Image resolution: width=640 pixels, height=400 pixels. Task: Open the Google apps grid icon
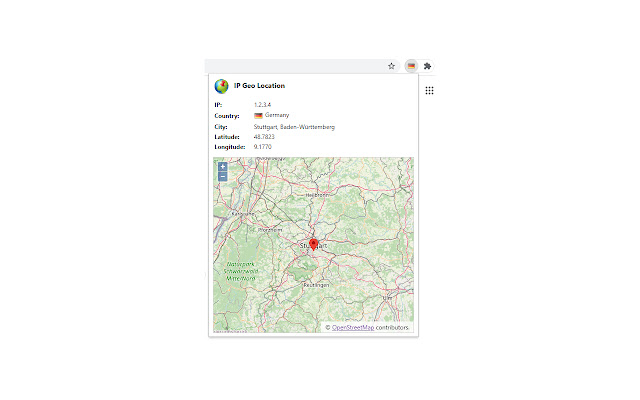coord(429,91)
